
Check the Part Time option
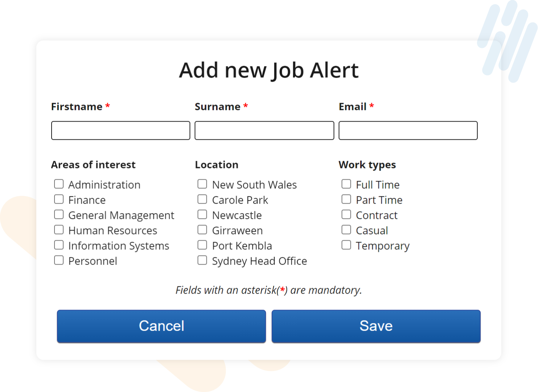(x=346, y=199)
